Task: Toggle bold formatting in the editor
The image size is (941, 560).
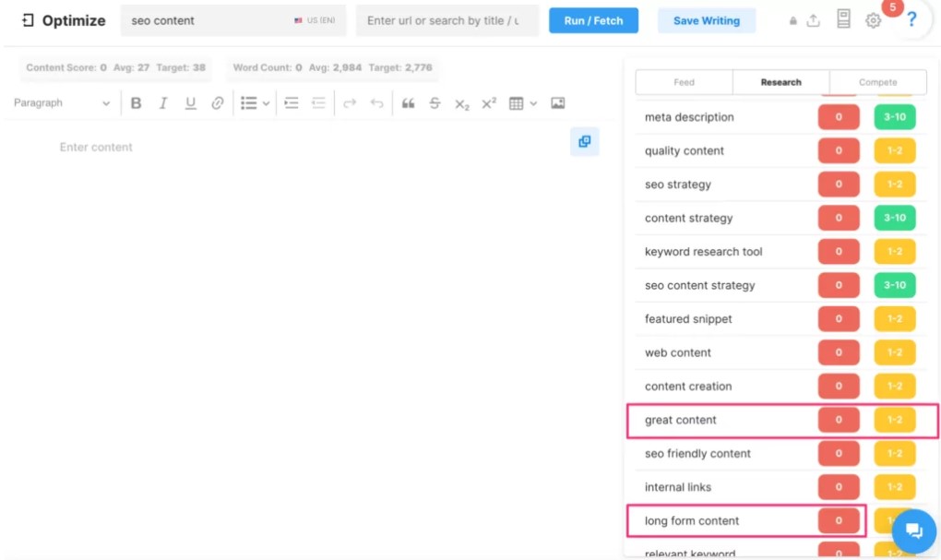Action: pyautogui.click(x=136, y=102)
